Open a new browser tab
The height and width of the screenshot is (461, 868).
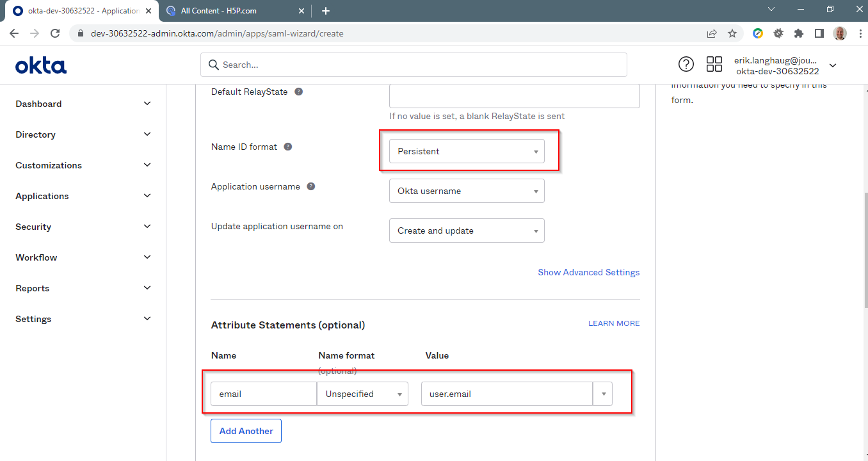pos(326,11)
